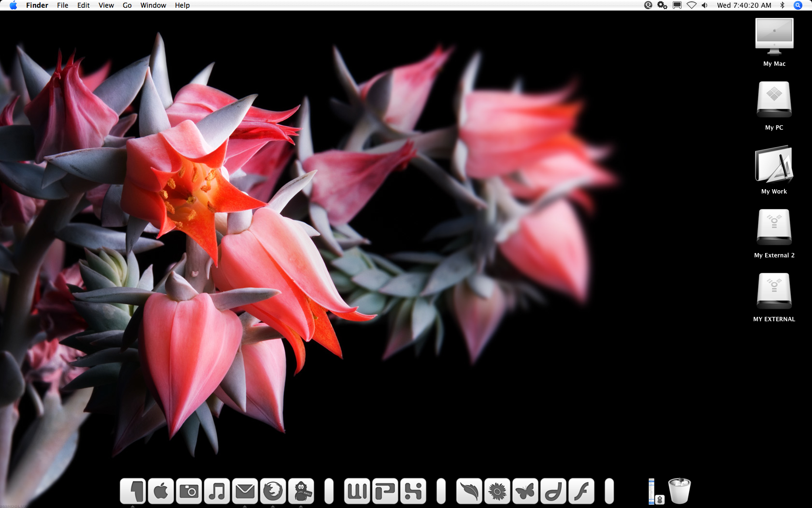Open the Go menu
The image size is (812, 508).
pos(127,5)
